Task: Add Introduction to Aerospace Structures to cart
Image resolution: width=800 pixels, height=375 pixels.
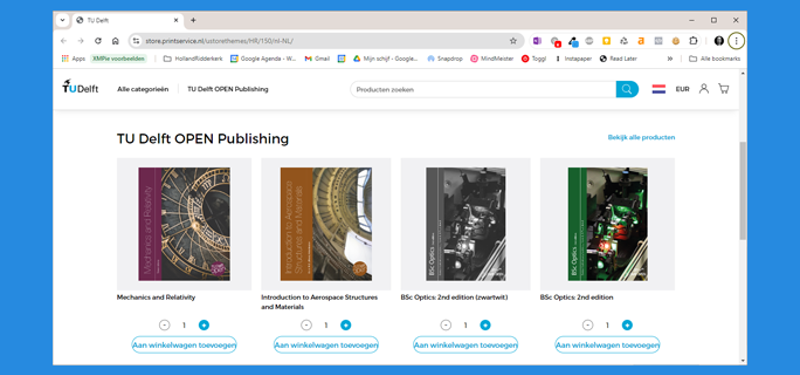Action: point(326,345)
